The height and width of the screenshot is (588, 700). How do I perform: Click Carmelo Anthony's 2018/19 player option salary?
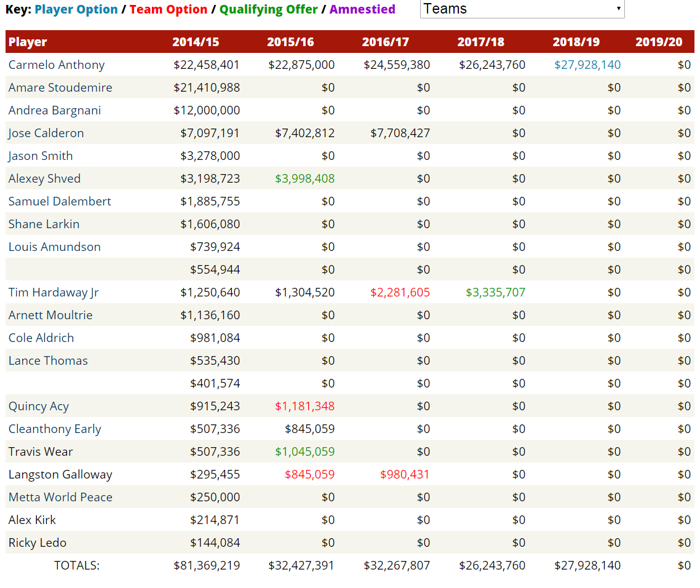click(x=587, y=65)
